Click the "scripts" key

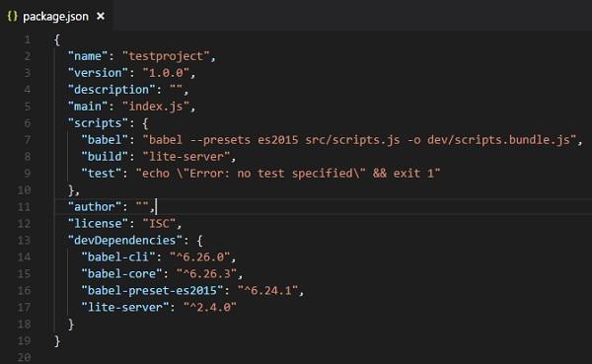click(x=98, y=123)
